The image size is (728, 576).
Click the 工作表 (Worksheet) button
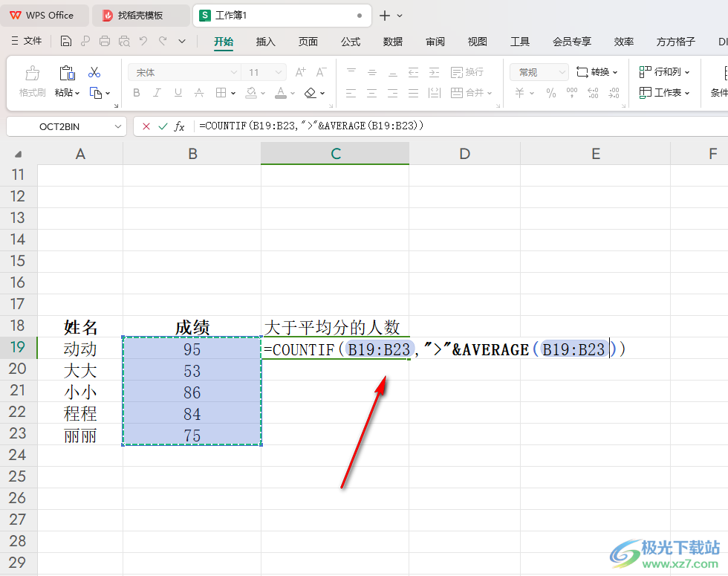(664, 93)
